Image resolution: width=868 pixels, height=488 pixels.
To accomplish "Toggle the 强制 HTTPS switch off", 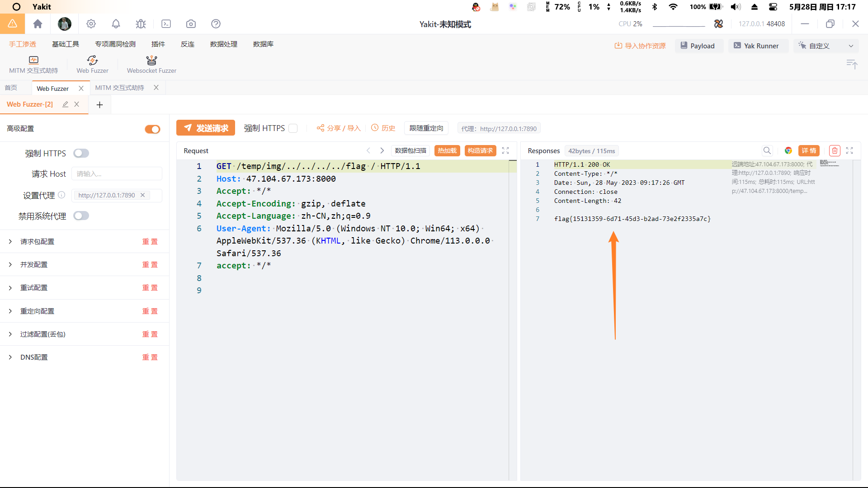I will [x=80, y=153].
